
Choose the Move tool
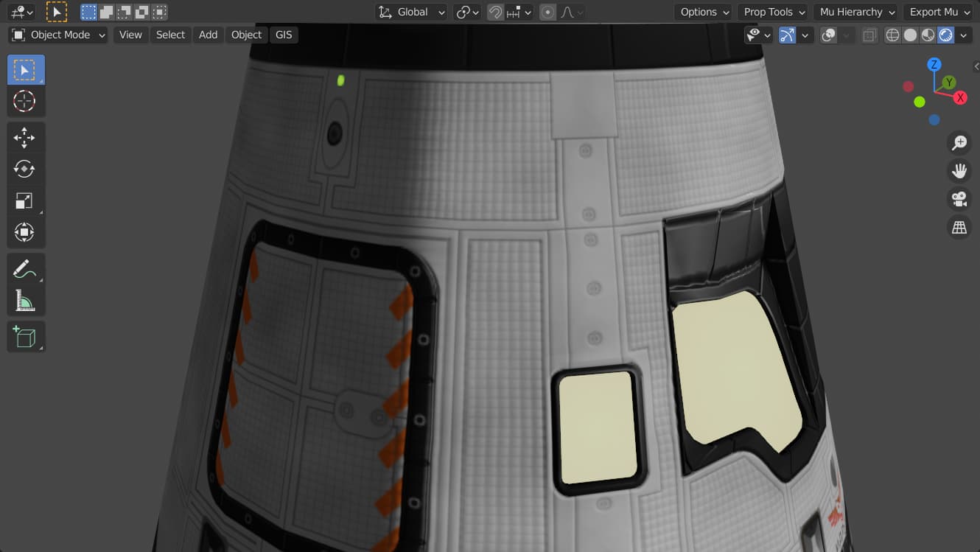click(26, 138)
